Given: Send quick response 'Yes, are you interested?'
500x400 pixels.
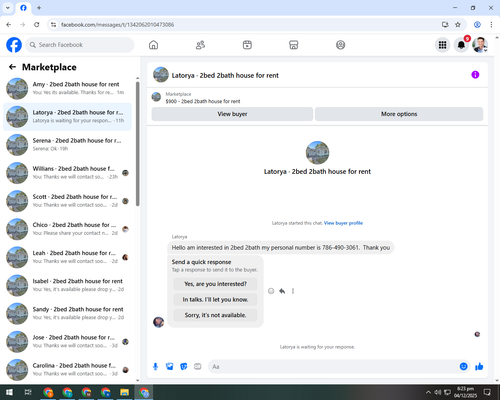Looking at the screenshot, I should (x=215, y=284).
